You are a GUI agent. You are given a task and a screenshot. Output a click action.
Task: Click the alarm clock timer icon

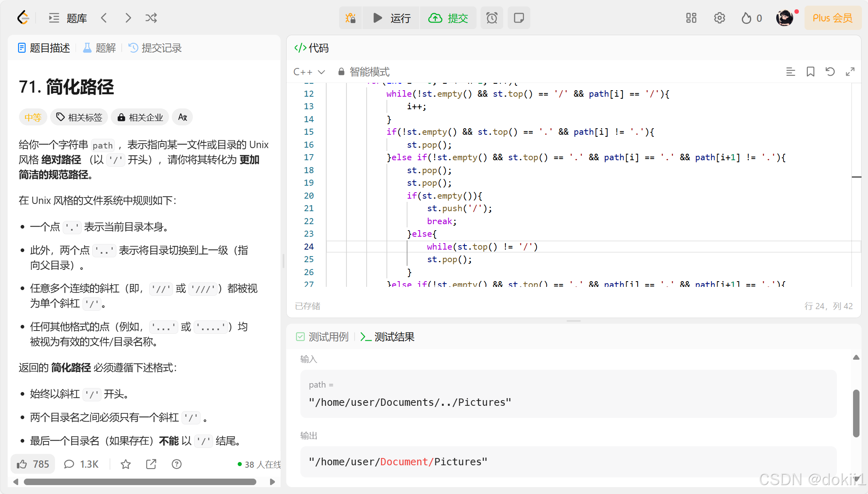click(492, 18)
